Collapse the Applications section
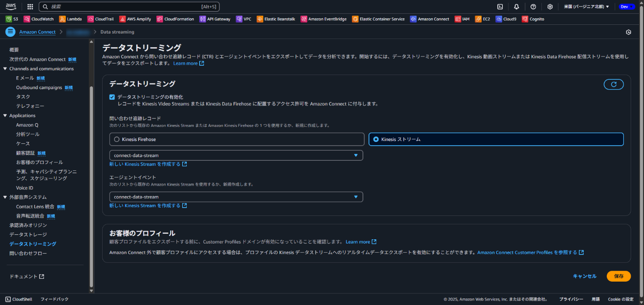This screenshot has width=644, height=305. [x=6, y=115]
